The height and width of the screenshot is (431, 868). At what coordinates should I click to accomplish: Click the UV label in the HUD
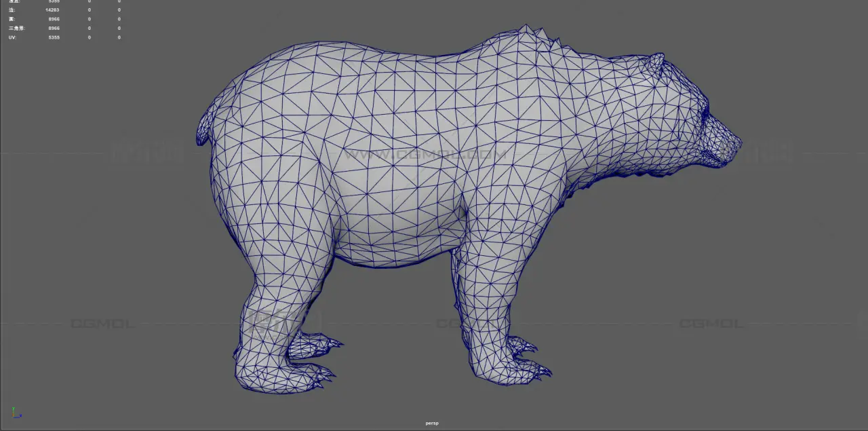click(12, 37)
